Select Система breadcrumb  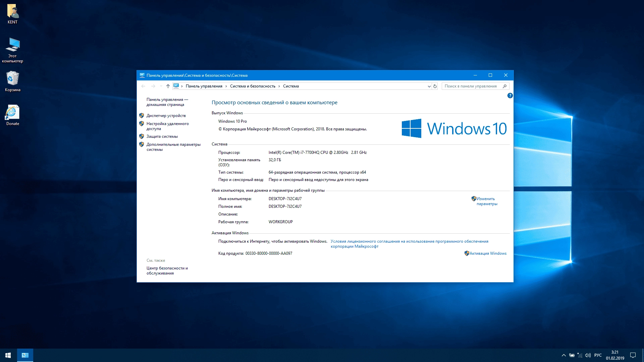291,86
